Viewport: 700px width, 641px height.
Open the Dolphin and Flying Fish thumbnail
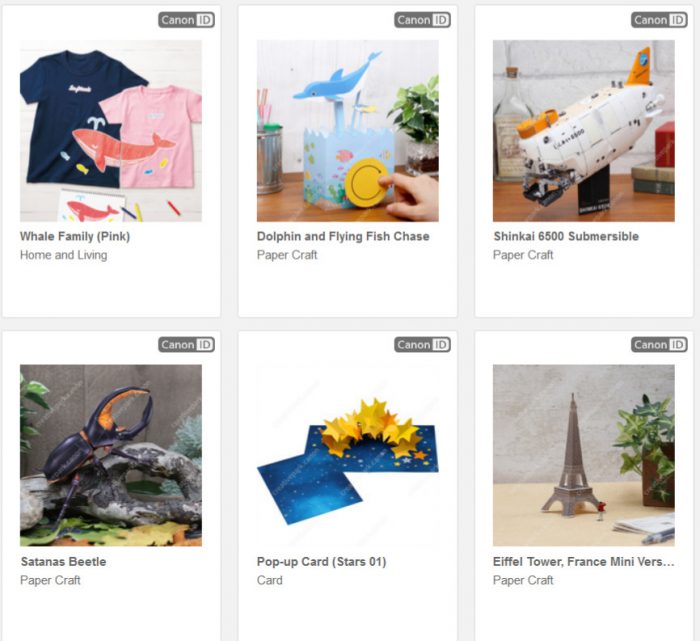(x=347, y=131)
